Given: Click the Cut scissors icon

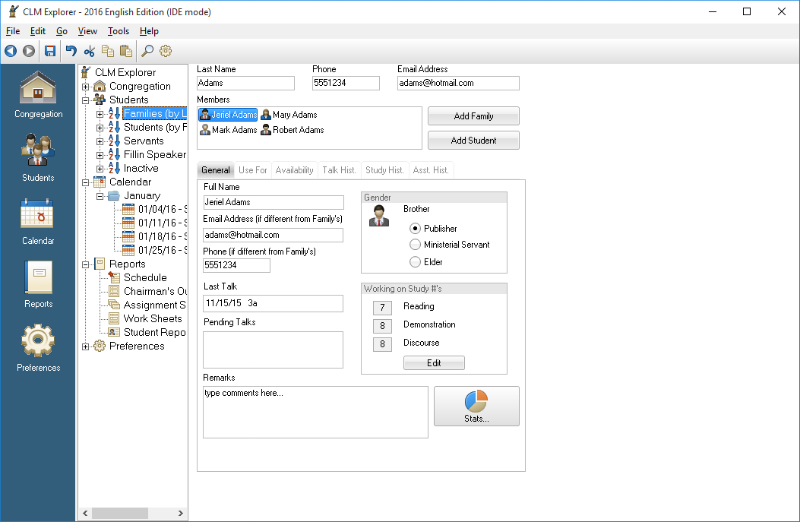Looking at the screenshot, I should point(90,51).
